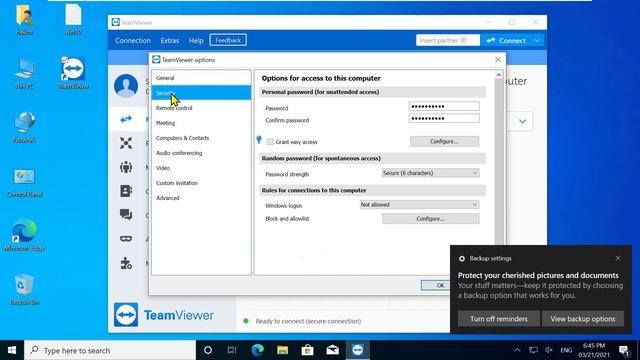This screenshot has height=360, width=640.
Task: Open the Recycle Bin desktop icon
Action: click(24, 289)
